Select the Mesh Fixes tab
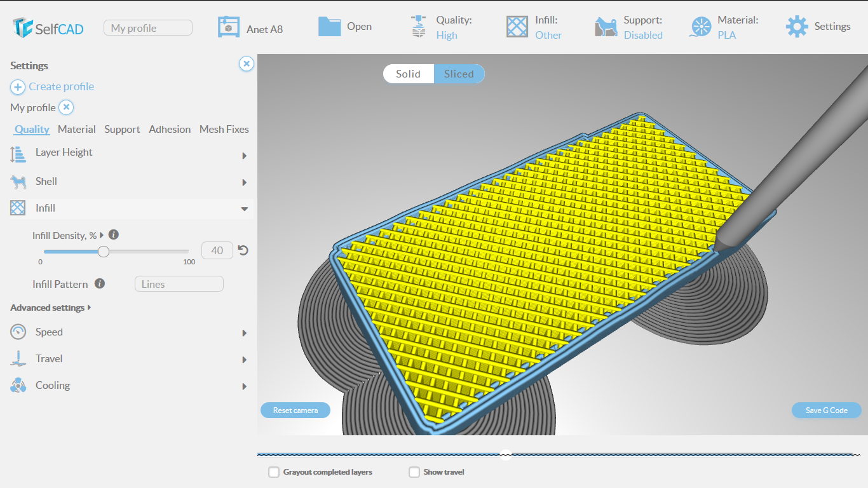 [x=224, y=129]
